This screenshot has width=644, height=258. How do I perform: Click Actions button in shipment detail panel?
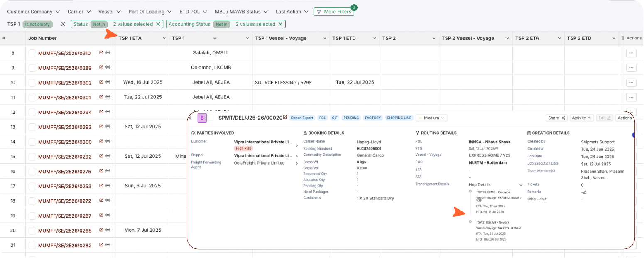pos(624,118)
